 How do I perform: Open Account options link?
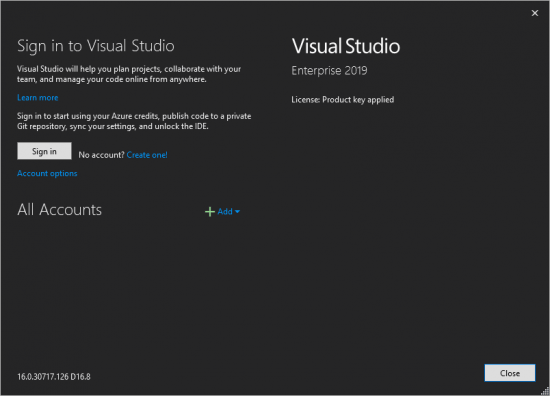47,173
